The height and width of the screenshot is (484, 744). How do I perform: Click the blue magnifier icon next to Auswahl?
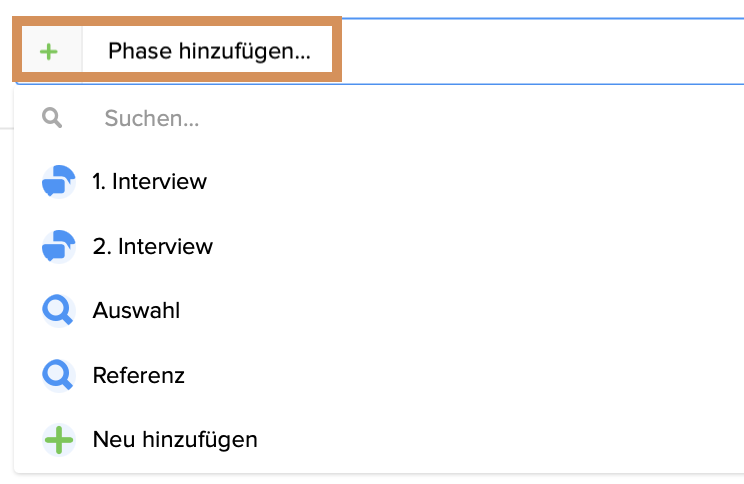click(58, 310)
